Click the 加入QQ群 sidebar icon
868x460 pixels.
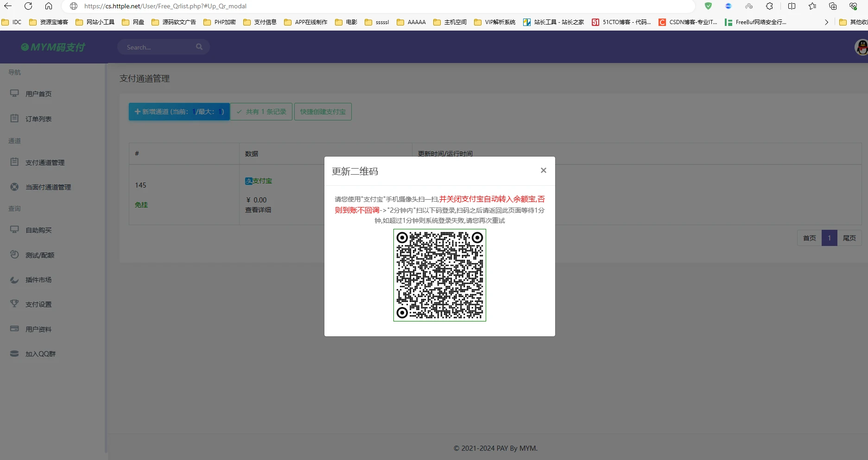(x=15, y=353)
